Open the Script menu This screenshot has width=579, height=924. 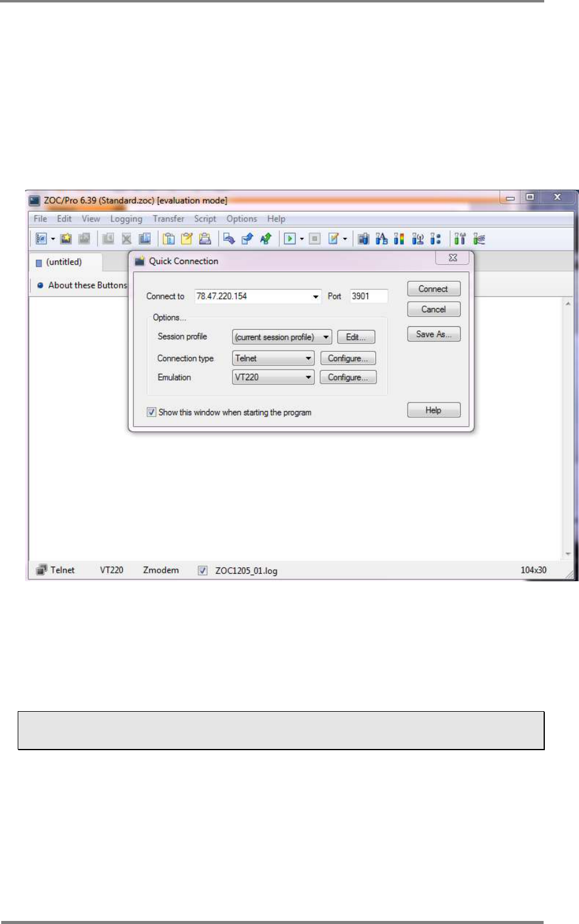(205, 219)
